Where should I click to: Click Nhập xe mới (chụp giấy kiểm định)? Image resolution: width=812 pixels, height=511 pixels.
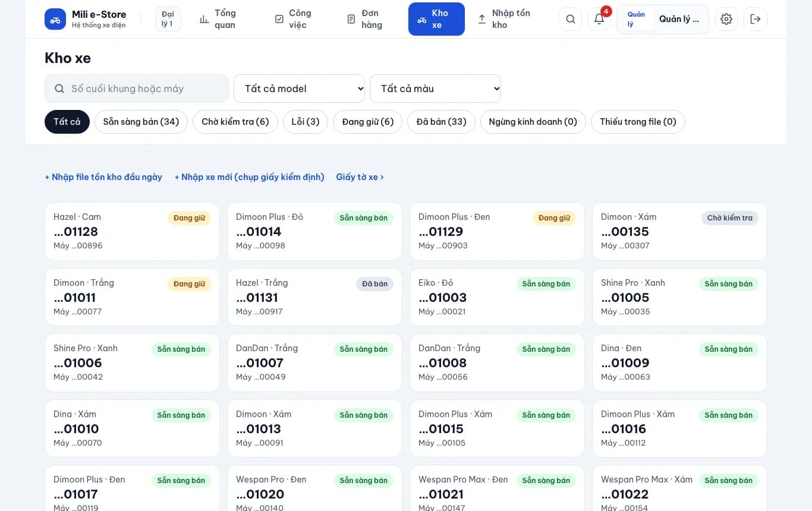pos(250,177)
